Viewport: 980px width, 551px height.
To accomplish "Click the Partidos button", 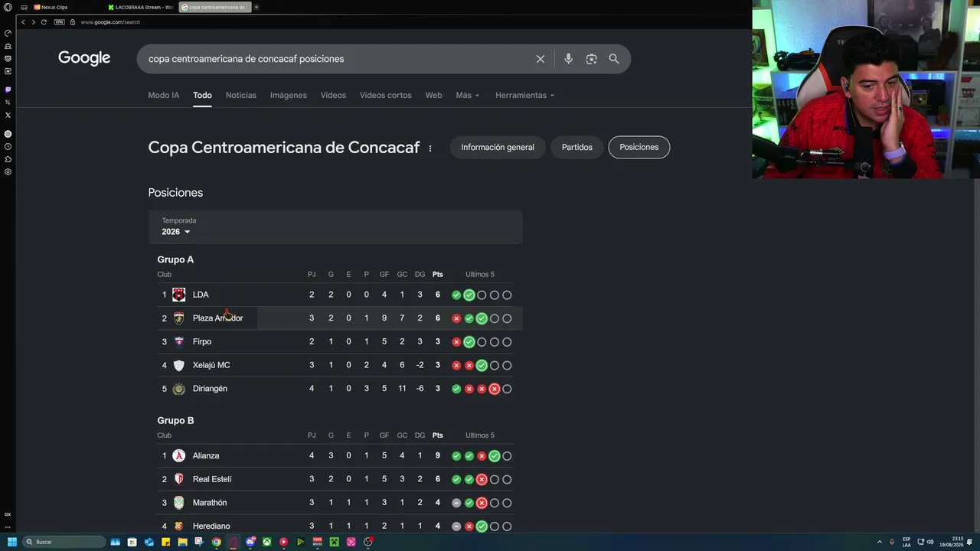I will [x=577, y=148].
